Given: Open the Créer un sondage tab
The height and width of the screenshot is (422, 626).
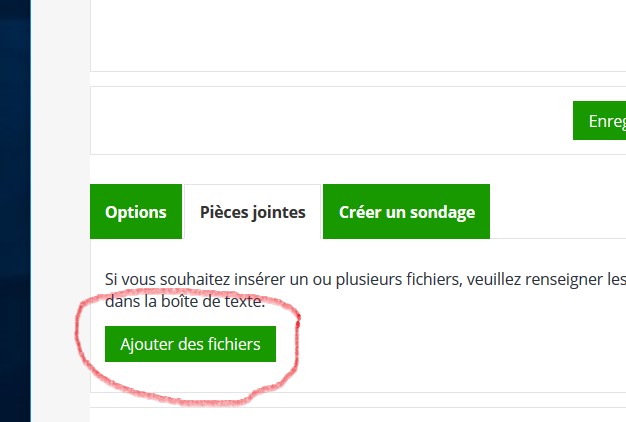Looking at the screenshot, I should tap(406, 212).
